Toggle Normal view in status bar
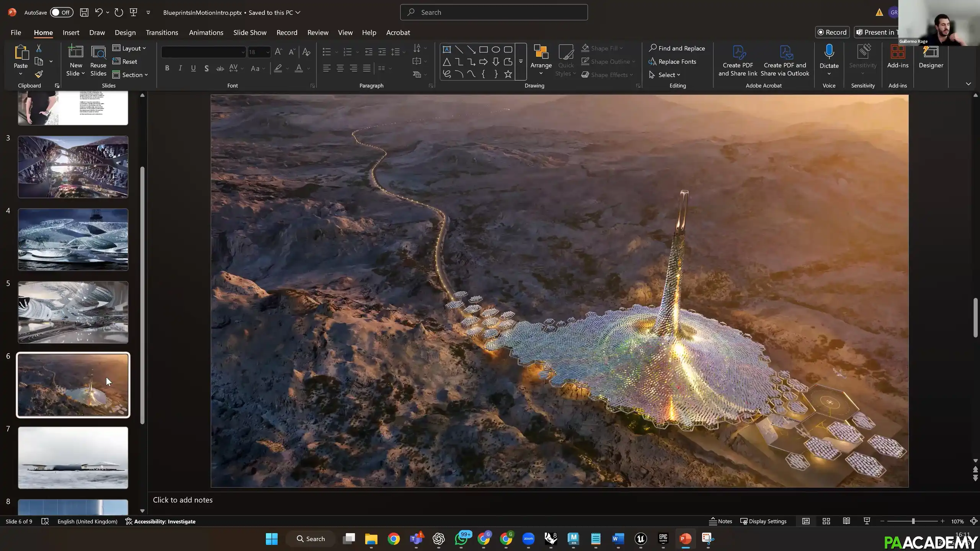Viewport: 980px width, 551px height. [x=806, y=521]
